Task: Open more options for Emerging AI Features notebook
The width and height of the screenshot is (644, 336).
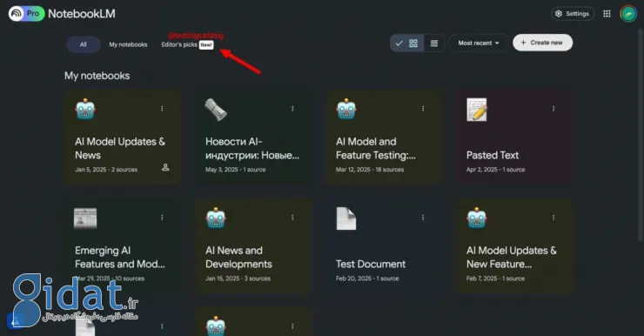Action: 162,218
